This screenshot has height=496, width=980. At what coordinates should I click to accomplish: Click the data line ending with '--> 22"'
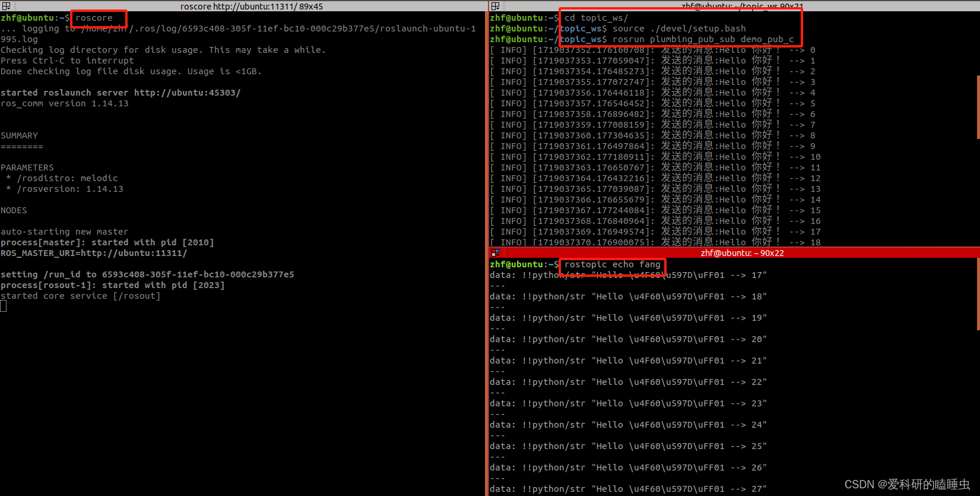coord(628,382)
